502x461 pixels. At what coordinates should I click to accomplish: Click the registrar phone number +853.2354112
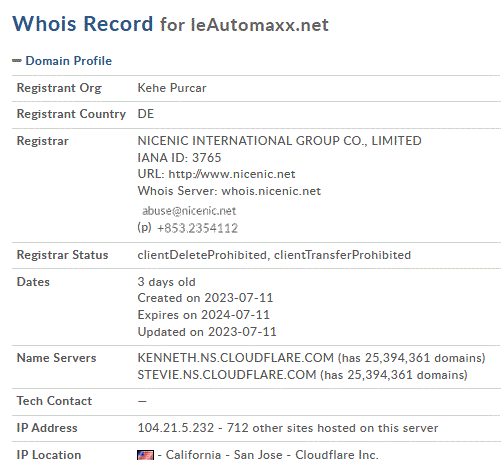pos(197,228)
